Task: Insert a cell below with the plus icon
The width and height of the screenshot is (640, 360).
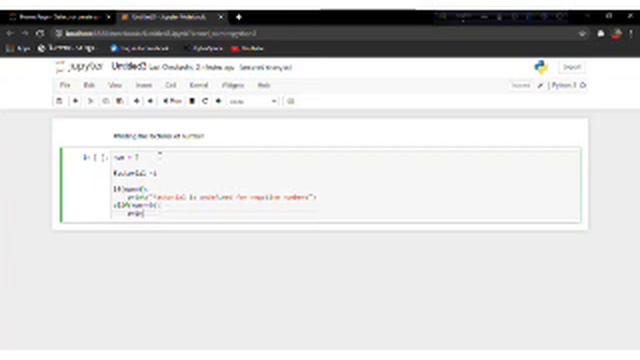Action: click(x=76, y=101)
